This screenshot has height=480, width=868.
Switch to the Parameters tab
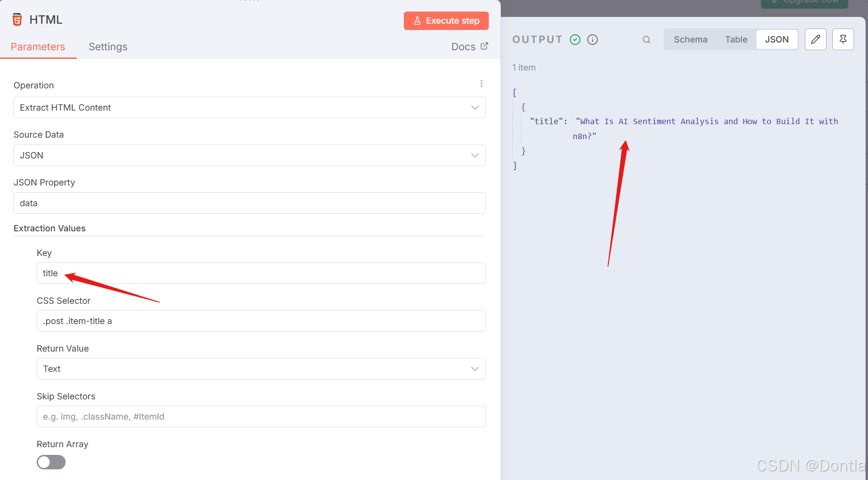[38, 47]
